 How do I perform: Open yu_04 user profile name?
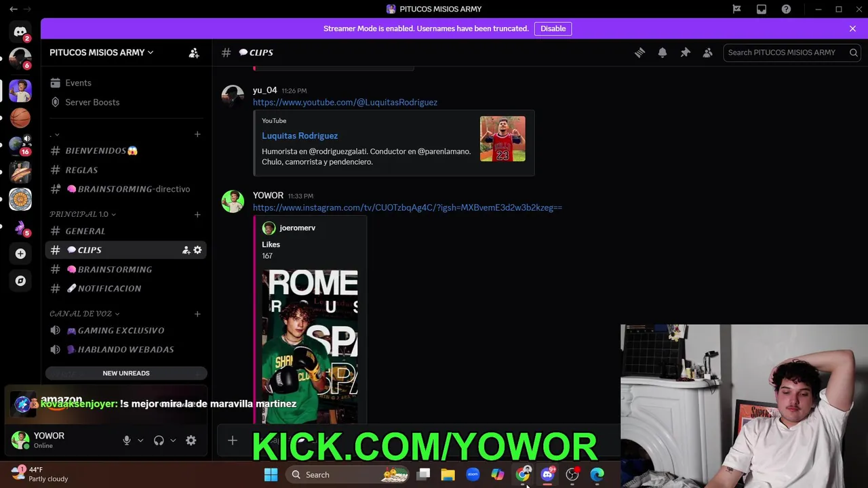click(264, 90)
